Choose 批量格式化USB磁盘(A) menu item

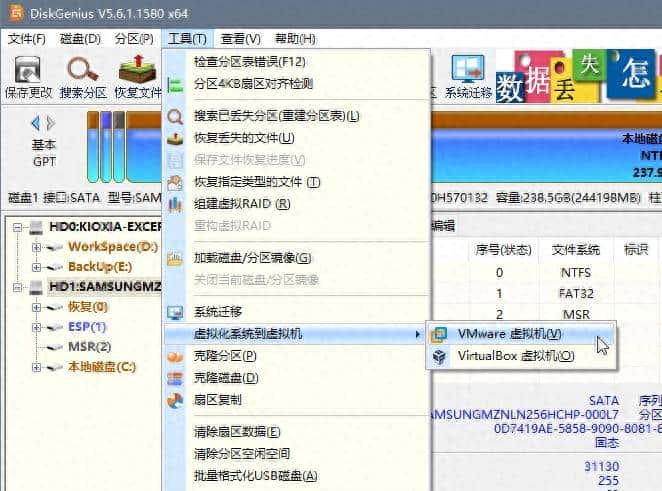coord(296,476)
